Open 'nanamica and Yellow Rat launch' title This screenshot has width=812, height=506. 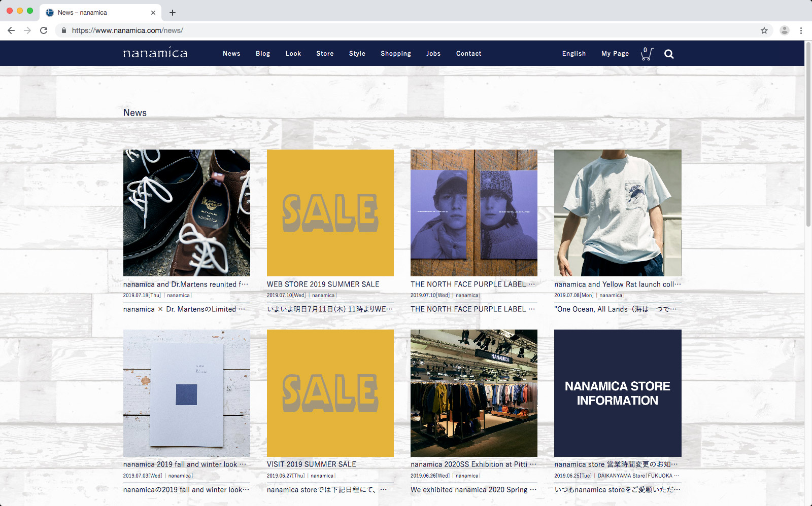tap(618, 284)
